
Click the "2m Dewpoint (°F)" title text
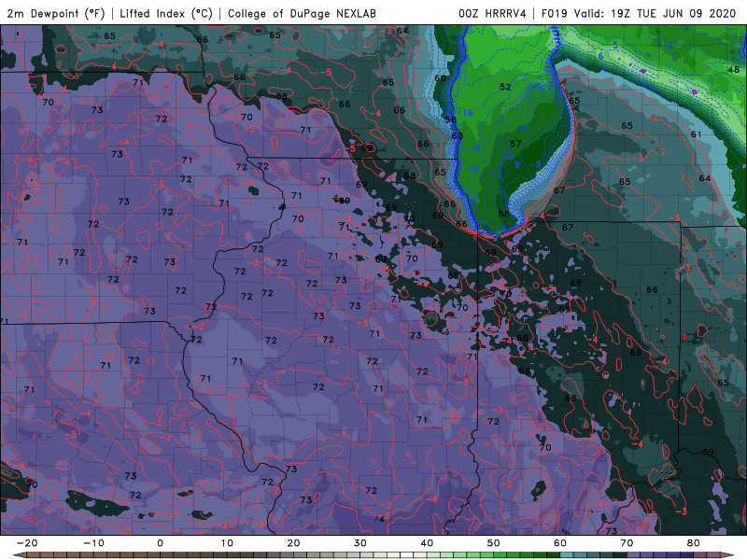tap(56, 13)
